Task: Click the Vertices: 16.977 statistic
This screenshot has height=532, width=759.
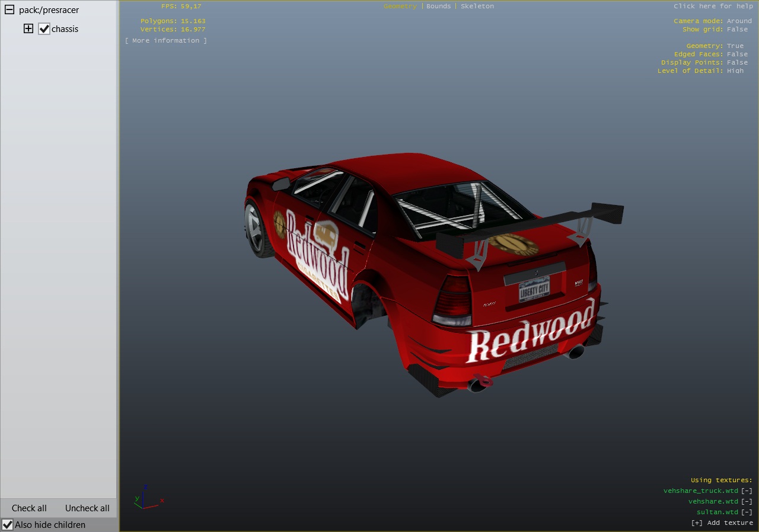Action: click(173, 29)
